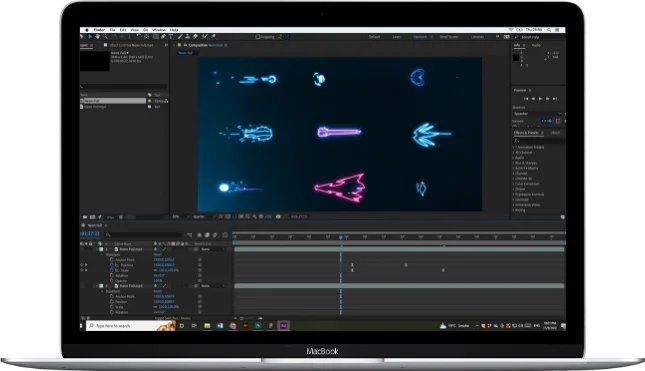Click the Windows Type here to search box
The image size is (645, 371).
click(x=131, y=326)
